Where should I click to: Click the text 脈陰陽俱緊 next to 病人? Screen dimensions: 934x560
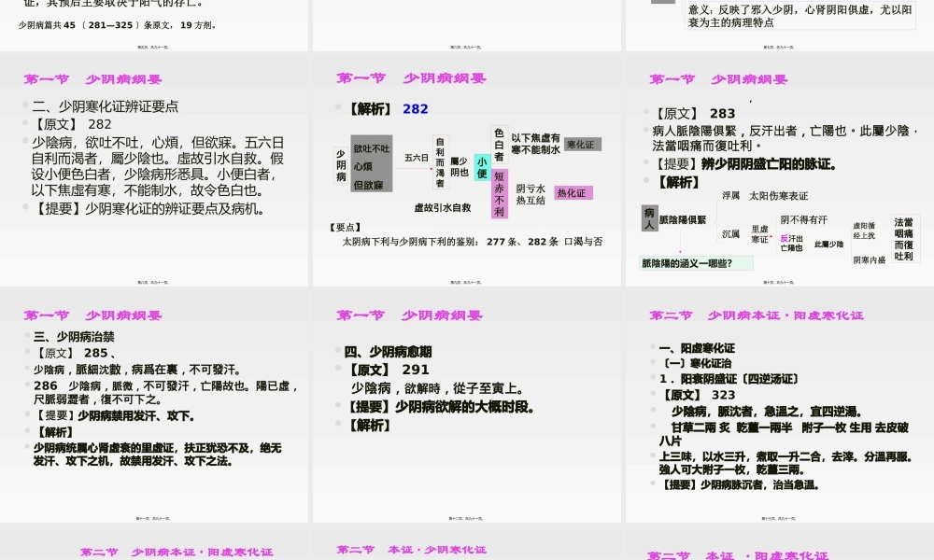coord(683,219)
